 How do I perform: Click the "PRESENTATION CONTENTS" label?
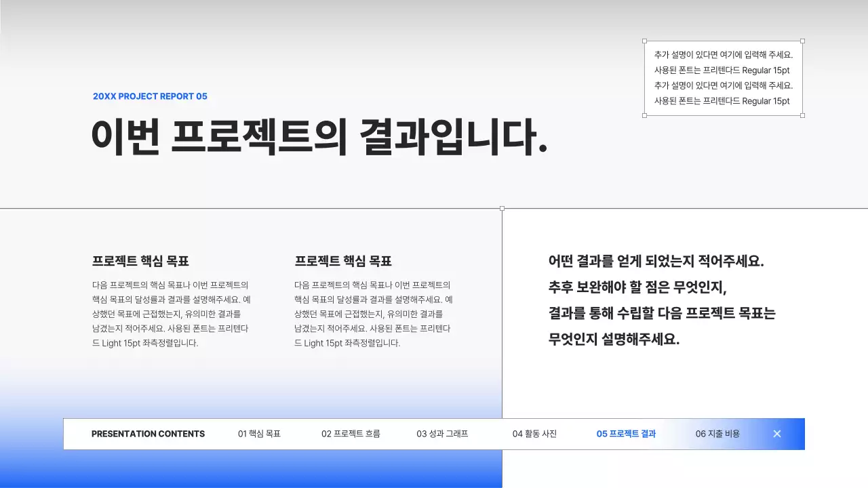pyautogui.click(x=149, y=434)
